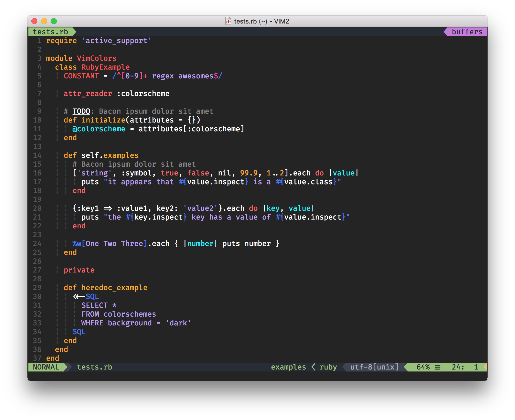Click the ruby filetype indicator
The width and height of the screenshot is (515, 420).
point(328,367)
